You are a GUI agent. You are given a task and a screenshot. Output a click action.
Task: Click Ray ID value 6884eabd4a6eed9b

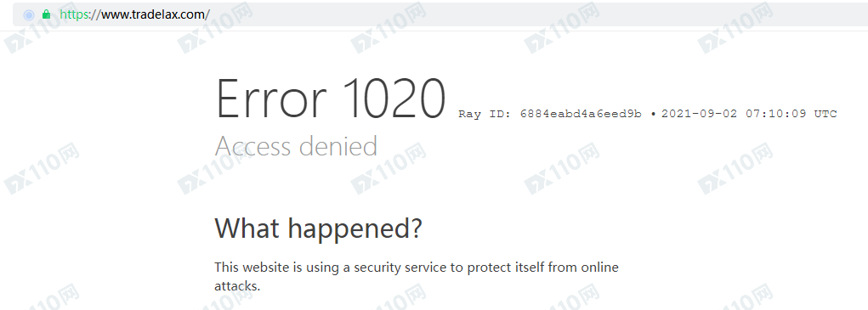(581, 115)
